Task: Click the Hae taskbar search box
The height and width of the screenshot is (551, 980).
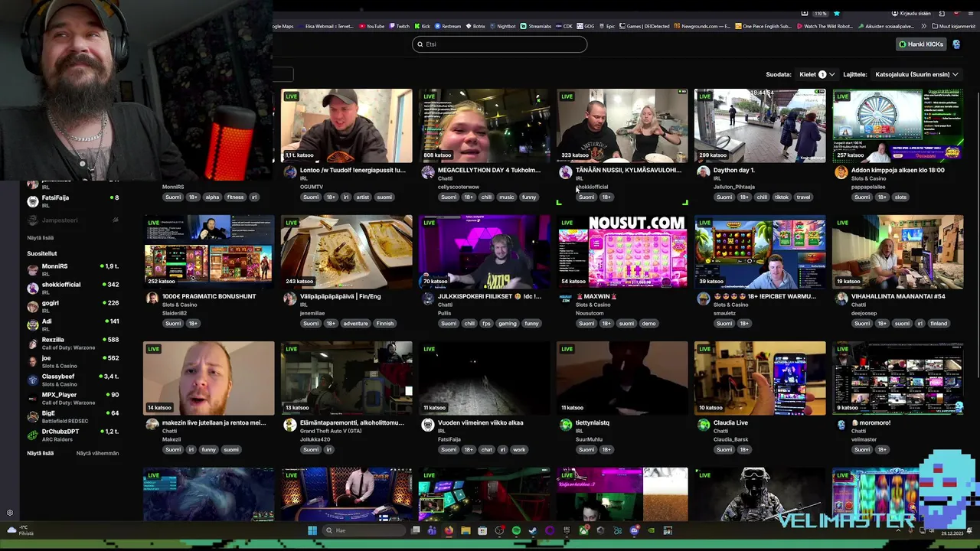Action: coord(363,530)
